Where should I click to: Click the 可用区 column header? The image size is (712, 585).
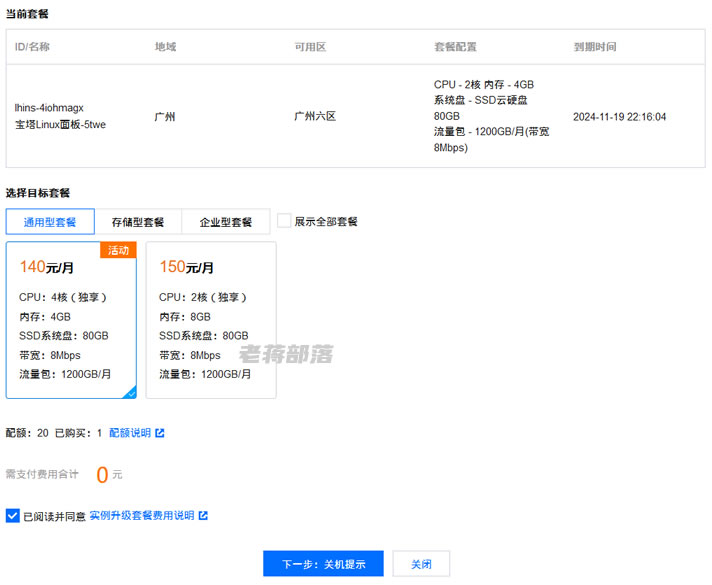coord(310,47)
